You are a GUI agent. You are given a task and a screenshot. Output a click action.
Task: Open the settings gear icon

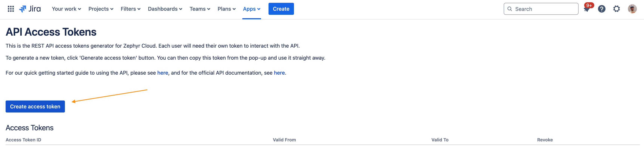click(x=617, y=9)
